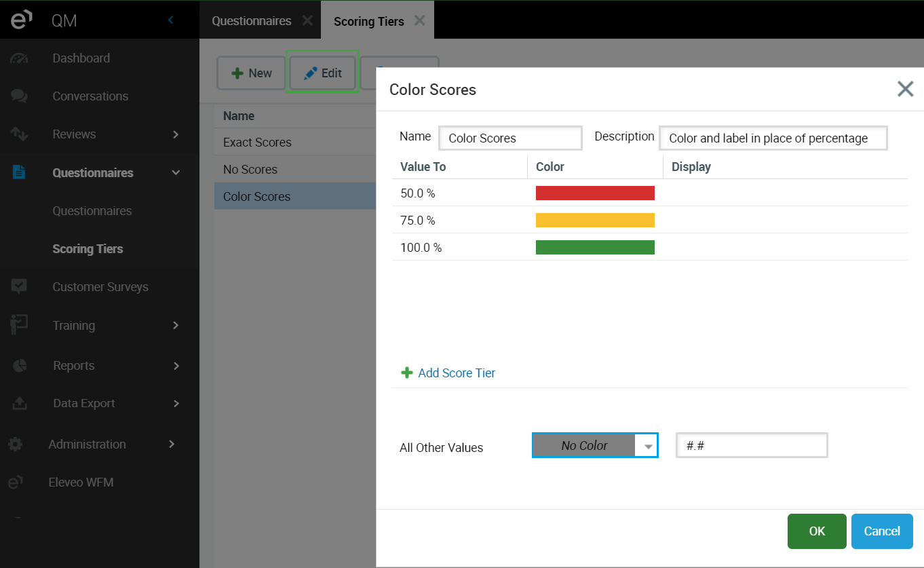This screenshot has height=568, width=924.
Task: Close the Color Scores dialog
Action: [905, 89]
